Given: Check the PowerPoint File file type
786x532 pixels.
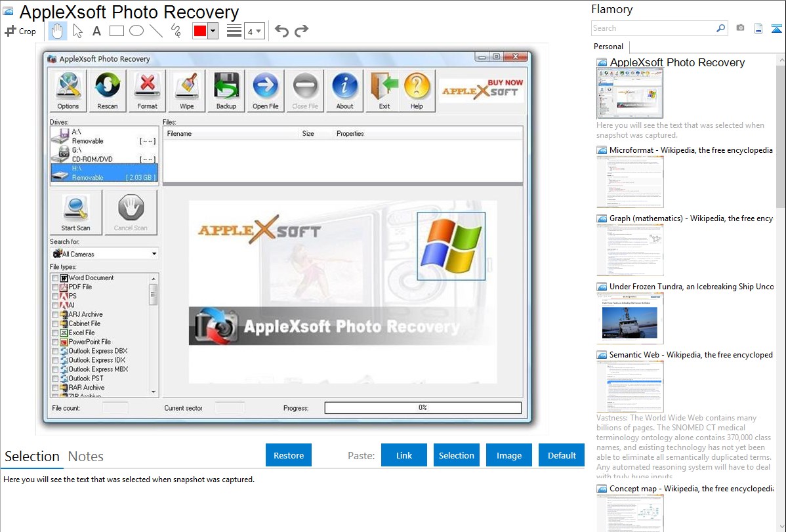Looking at the screenshot, I should (x=55, y=342).
